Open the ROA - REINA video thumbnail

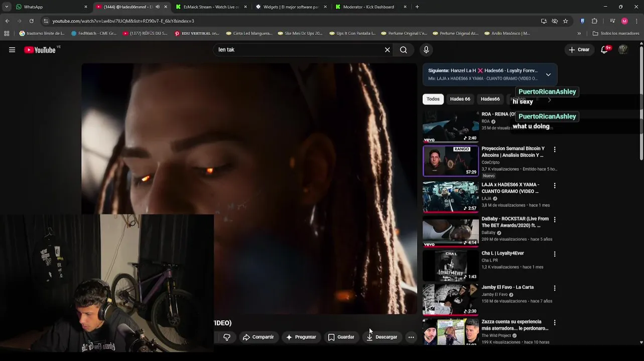point(451,126)
